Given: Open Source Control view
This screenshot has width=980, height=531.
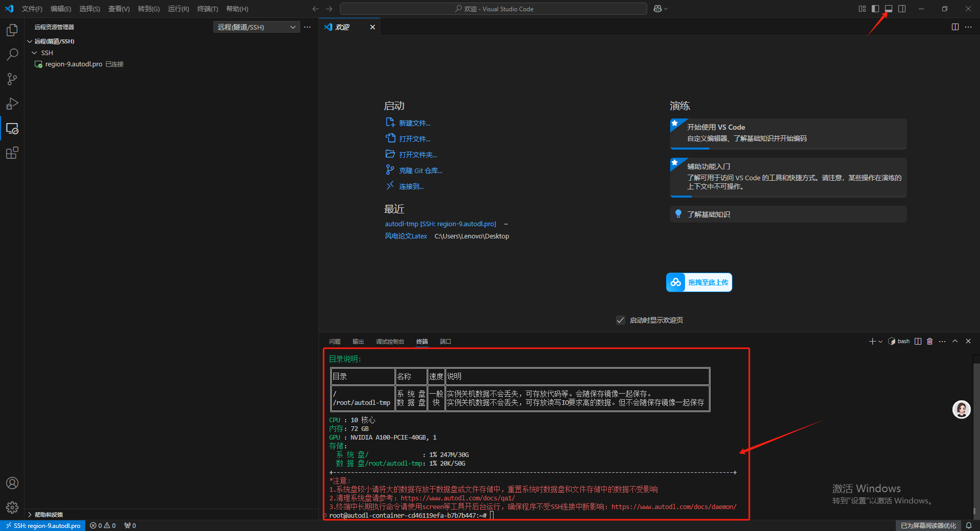Looking at the screenshot, I should [12, 79].
